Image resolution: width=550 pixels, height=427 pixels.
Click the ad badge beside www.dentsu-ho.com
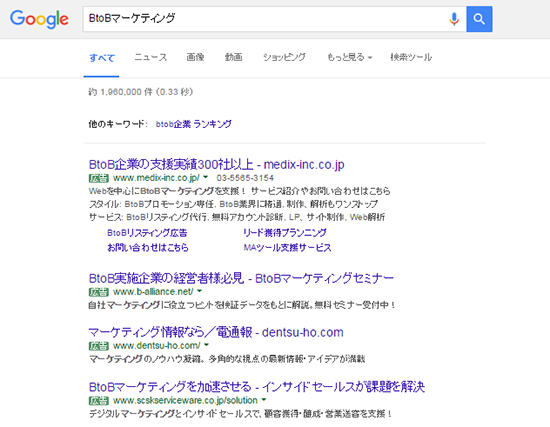point(99,346)
